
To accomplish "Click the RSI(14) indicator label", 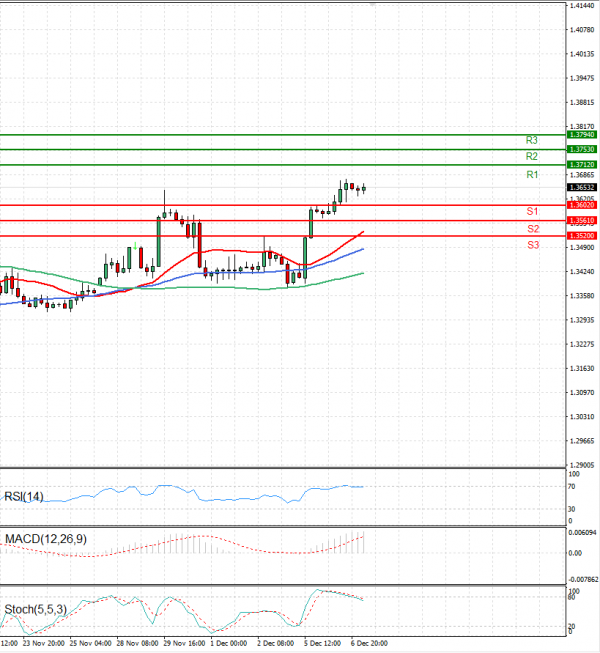I will [24, 496].
